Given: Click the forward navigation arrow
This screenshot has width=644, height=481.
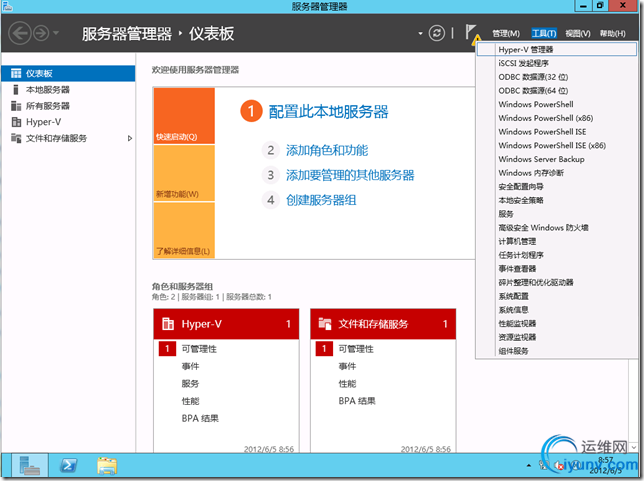Looking at the screenshot, I should pyautogui.click(x=41, y=33).
